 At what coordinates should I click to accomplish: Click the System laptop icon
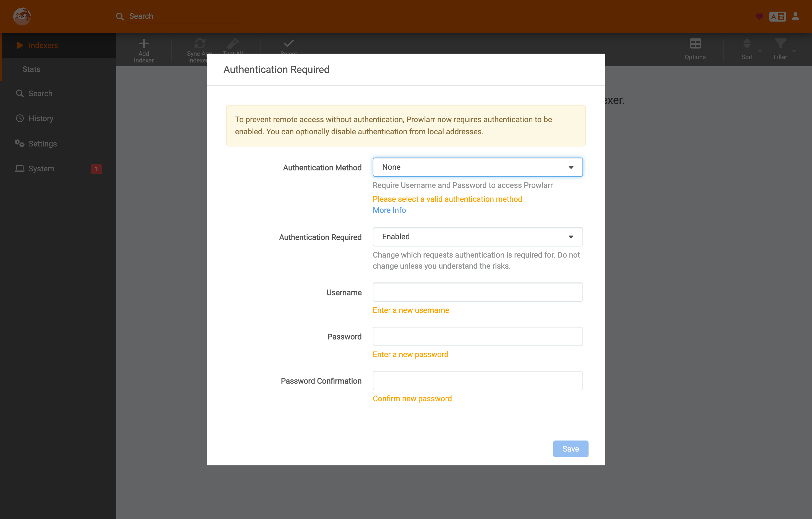coord(20,169)
